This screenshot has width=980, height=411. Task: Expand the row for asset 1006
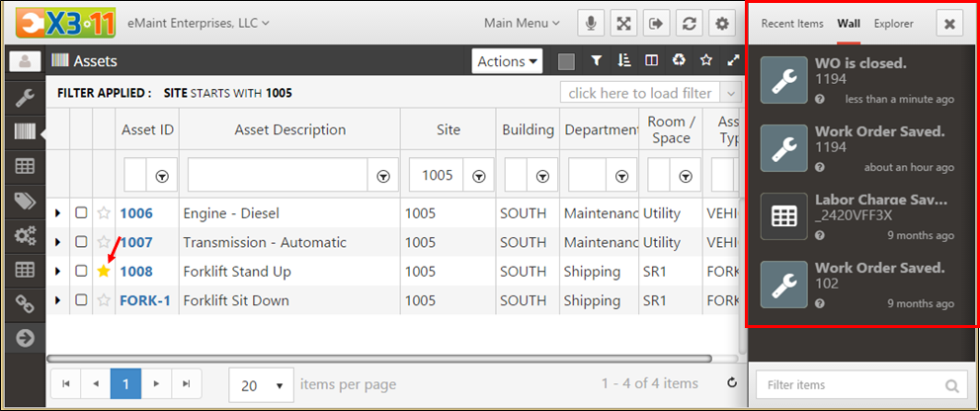click(x=58, y=213)
